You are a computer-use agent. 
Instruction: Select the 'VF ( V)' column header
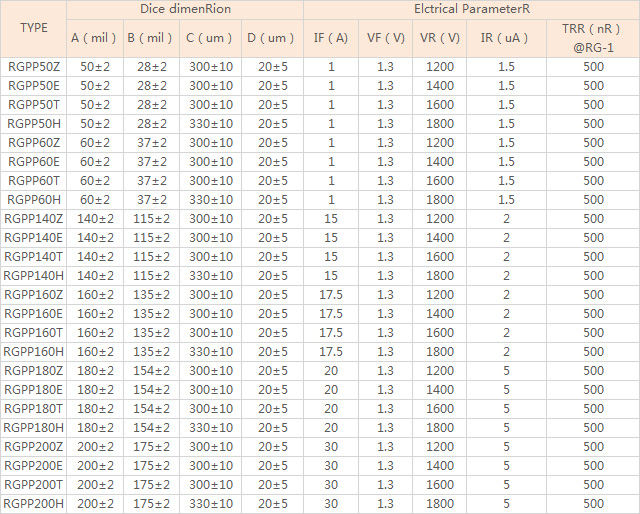[386, 38]
